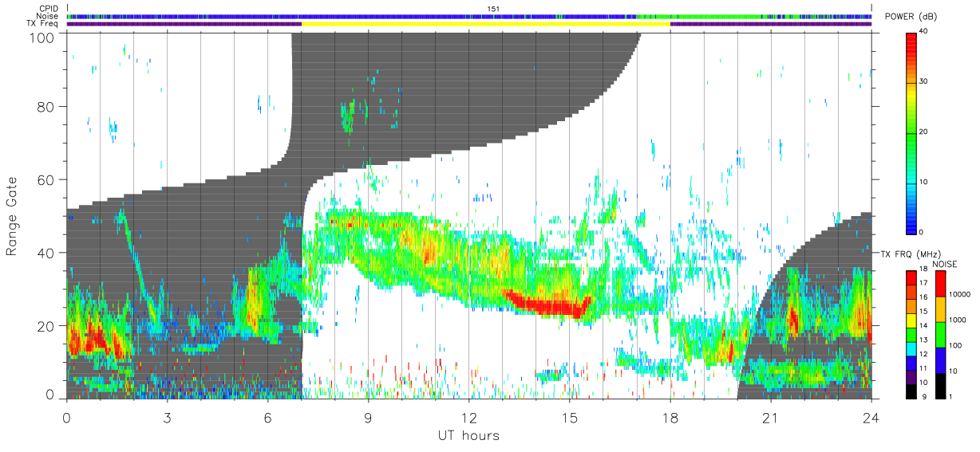980x452 pixels.
Task: Click the 6 tick on UT hours axis
Action: [267, 417]
